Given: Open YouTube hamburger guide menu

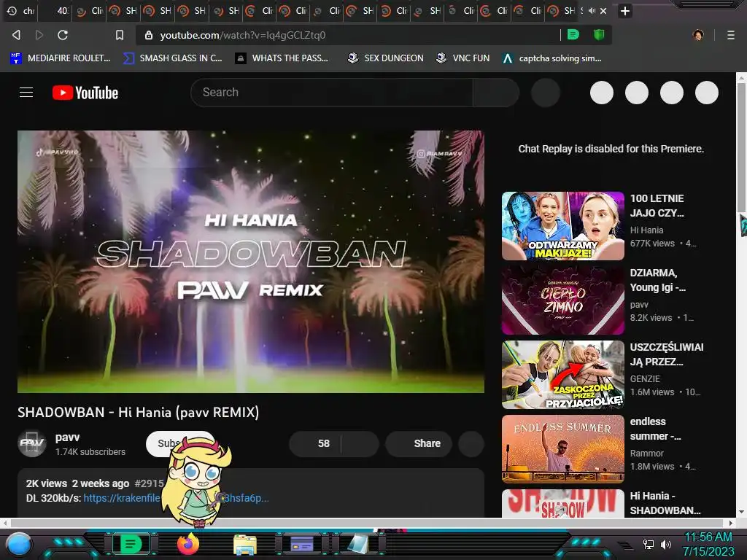Looking at the screenshot, I should pos(26,93).
